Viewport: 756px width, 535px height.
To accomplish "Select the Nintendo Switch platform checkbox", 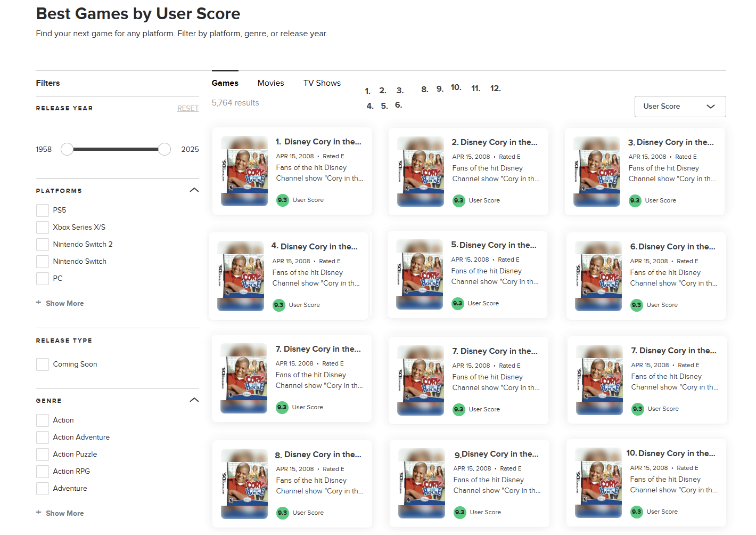I will tap(43, 261).
